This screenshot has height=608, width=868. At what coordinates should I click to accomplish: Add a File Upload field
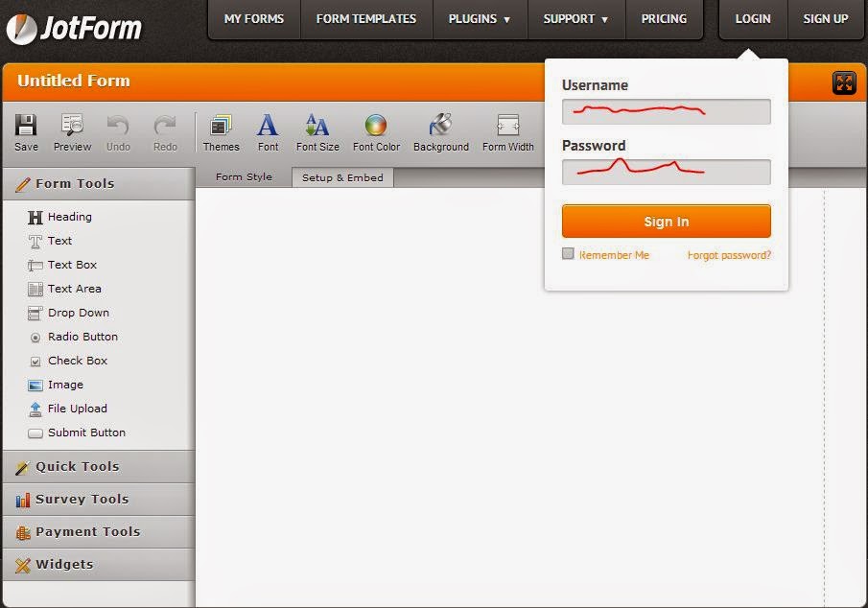(x=67, y=409)
